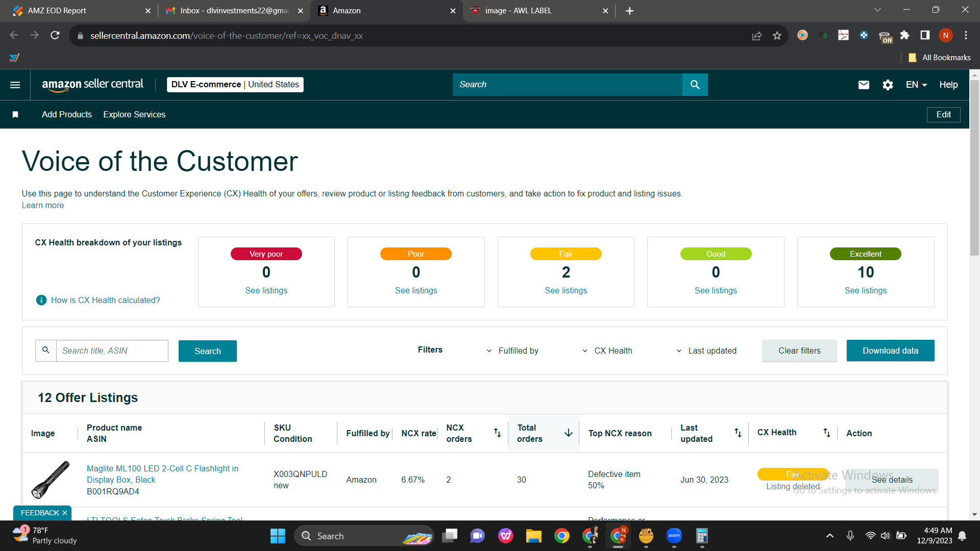
Task: Switch to Gmail Inbox tab
Action: (234, 11)
